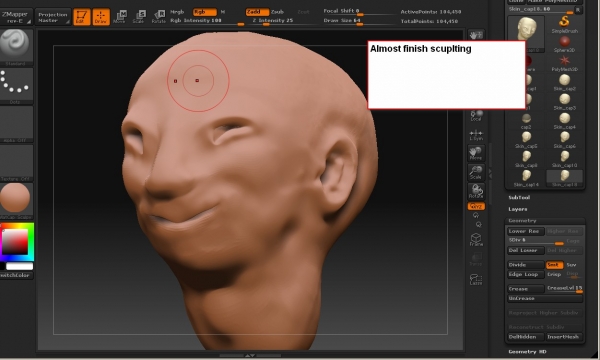Viewport: 600px width, 360px height.
Task: Click the Edge Loop button
Action: click(x=525, y=274)
